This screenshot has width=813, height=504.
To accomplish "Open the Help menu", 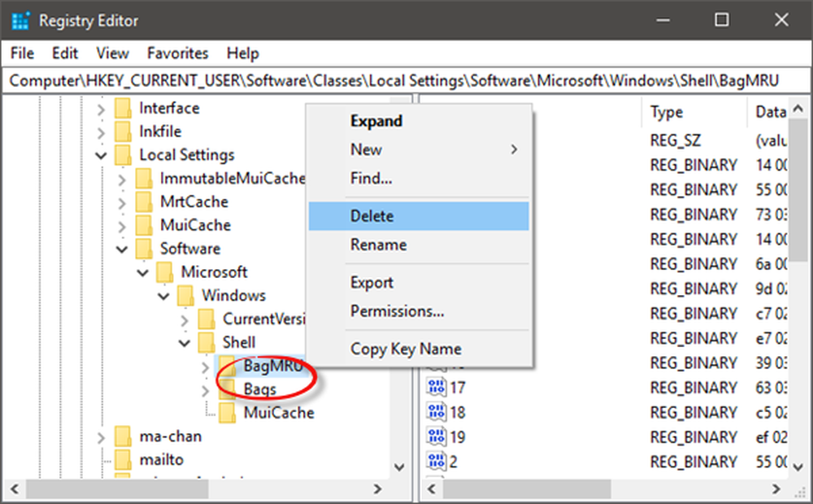I will 242,54.
